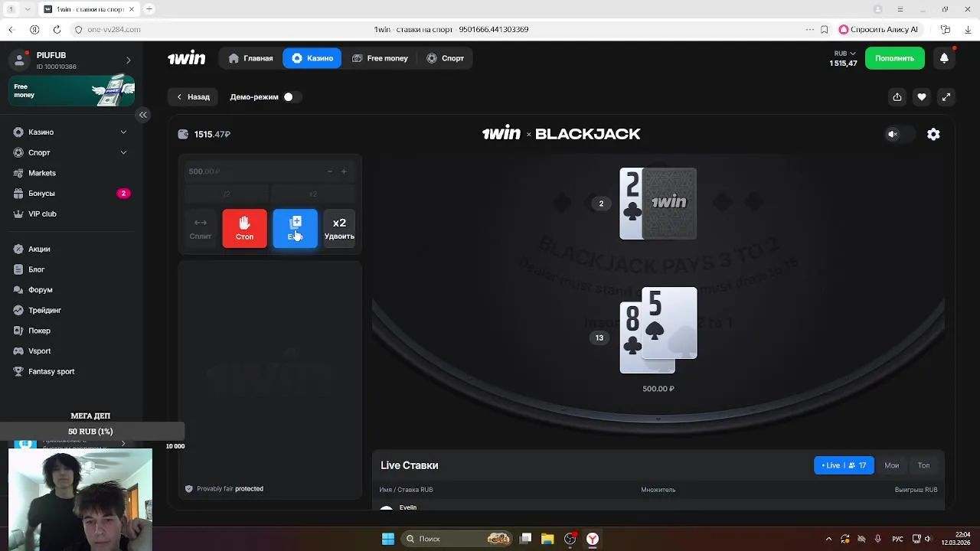Click the green Пополнить deposit button
Screen dimensions: 980x551
pyautogui.click(x=894, y=58)
